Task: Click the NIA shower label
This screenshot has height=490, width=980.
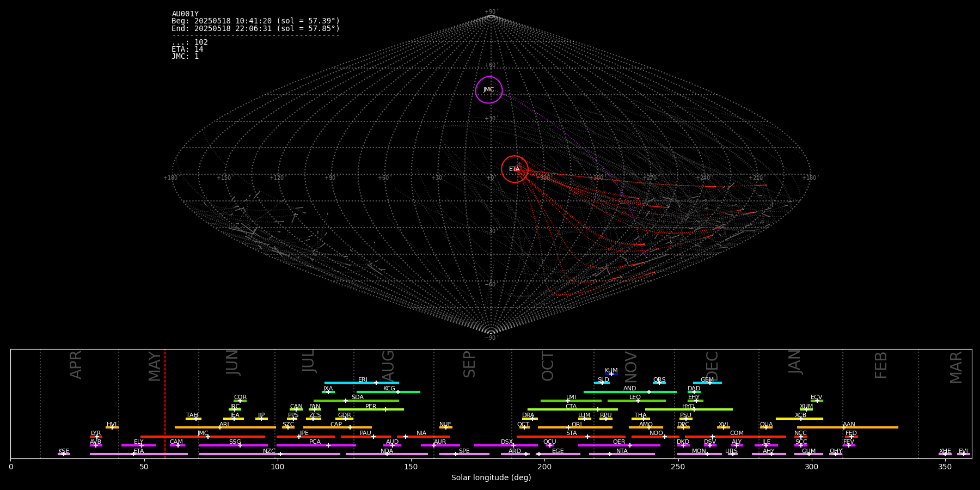Action: click(x=421, y=433)
